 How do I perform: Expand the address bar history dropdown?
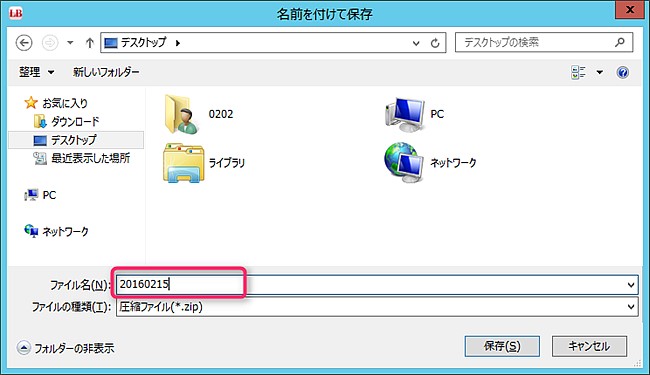416,43
